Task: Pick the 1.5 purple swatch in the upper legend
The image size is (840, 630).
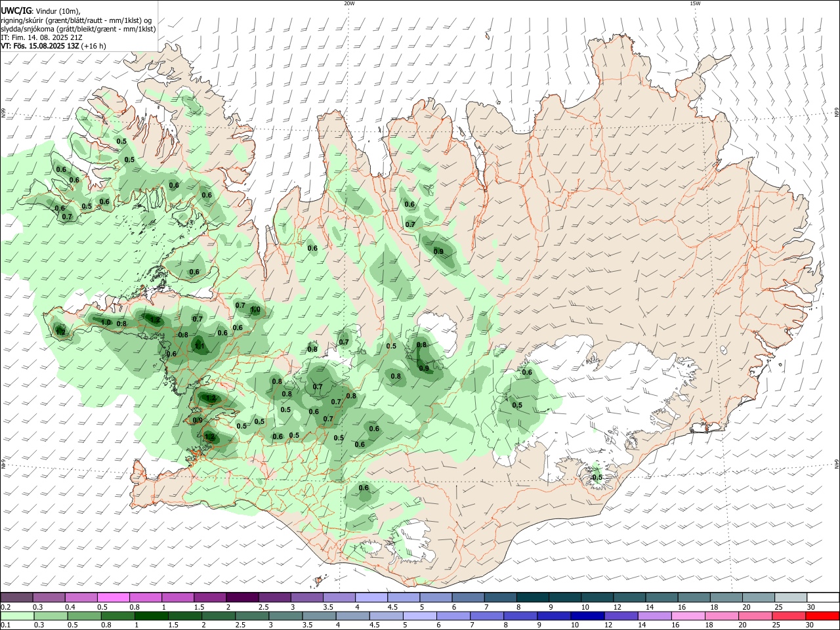Action: tap(209, 597)
